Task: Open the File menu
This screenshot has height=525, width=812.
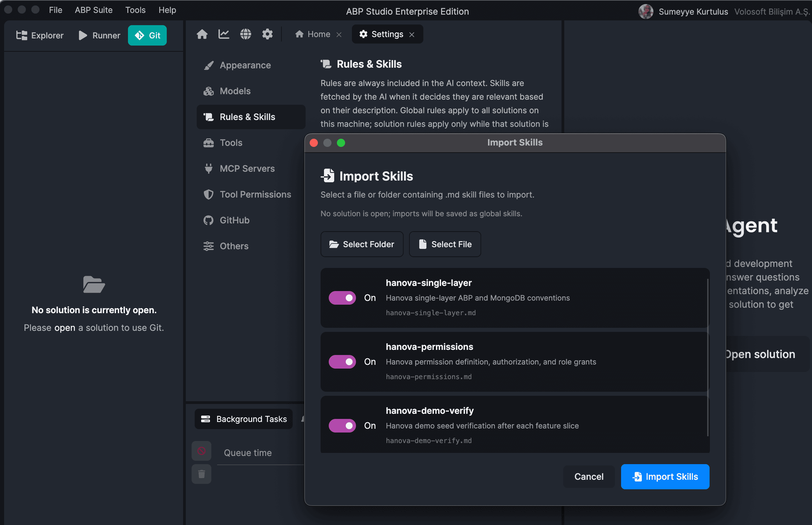Action: click(x=55, y=10)
